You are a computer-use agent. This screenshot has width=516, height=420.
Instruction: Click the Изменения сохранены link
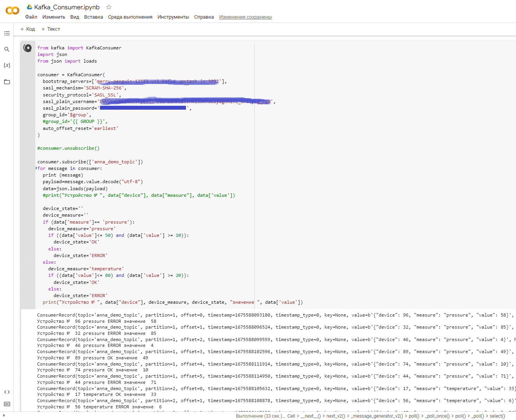tap(245, 17)
